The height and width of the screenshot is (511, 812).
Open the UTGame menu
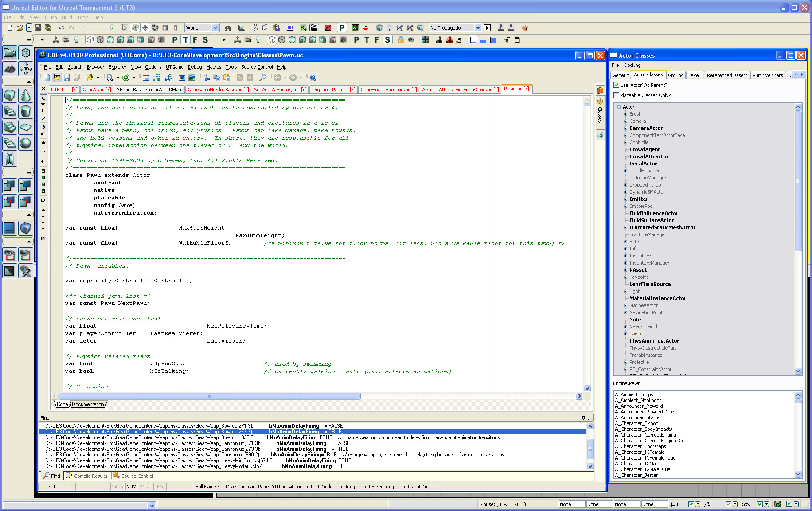pyautogui.click(x=175, y=67)
